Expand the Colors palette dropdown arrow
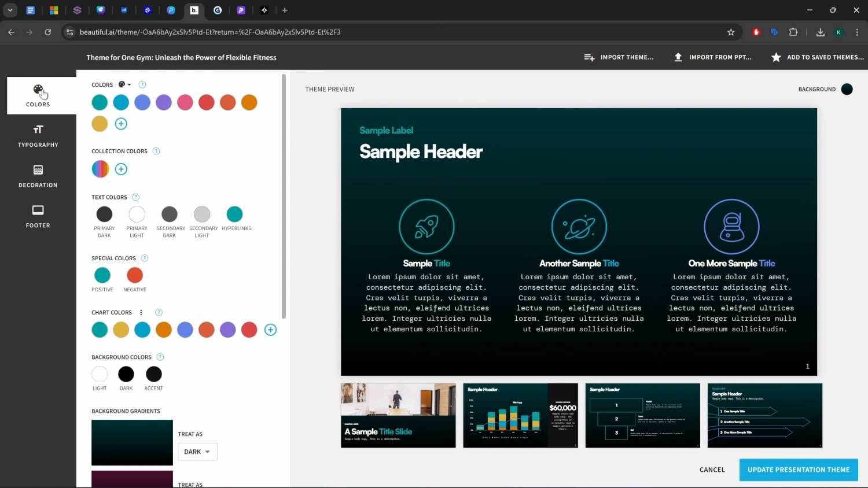The width and height of the screenshot is (868, 488). click(125, 85)
